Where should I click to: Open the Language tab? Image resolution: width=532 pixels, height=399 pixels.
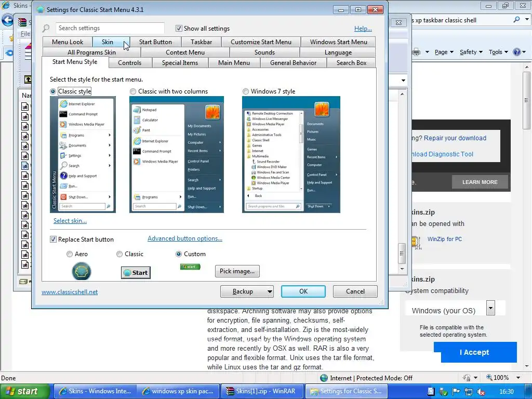(x=338, y=52)
